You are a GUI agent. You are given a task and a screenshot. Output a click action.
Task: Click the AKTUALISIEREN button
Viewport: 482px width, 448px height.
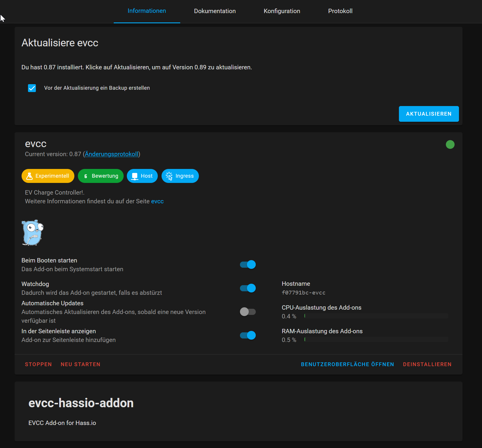pyautogui.click(x=429, y=114)
